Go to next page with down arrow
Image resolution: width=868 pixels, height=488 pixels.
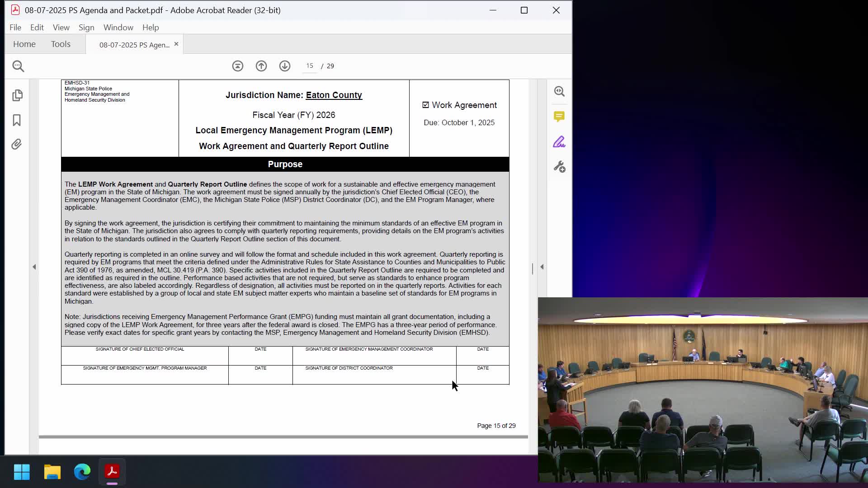[285, 66]
